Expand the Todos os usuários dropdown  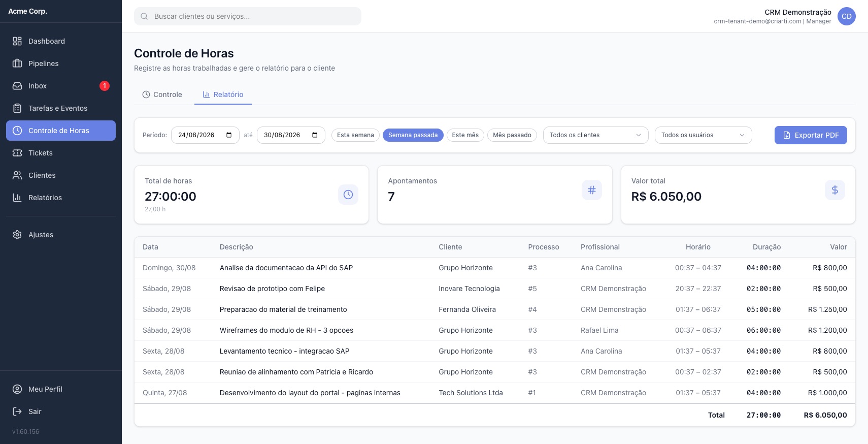[x=704, y=135]
